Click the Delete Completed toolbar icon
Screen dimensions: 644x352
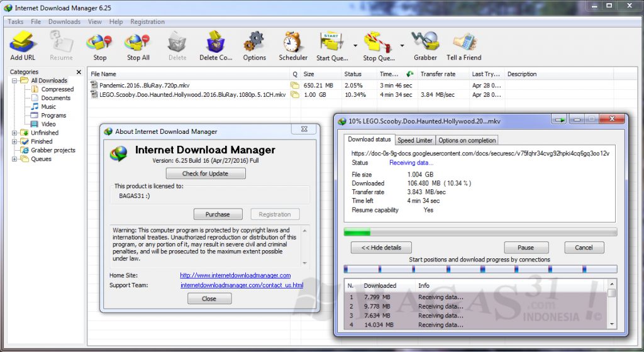216,45
